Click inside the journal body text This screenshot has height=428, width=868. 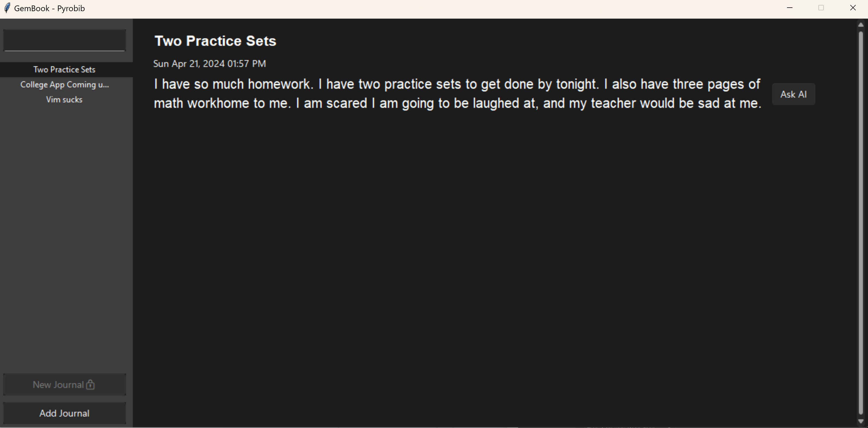click(457, 94)
